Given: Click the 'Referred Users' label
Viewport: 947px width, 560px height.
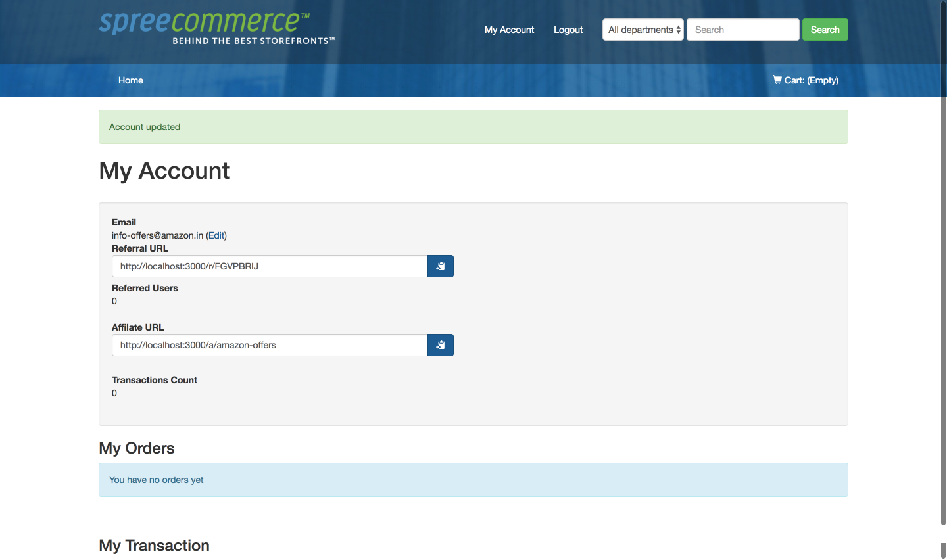Looking at the screenshot, I should (145, 288).
